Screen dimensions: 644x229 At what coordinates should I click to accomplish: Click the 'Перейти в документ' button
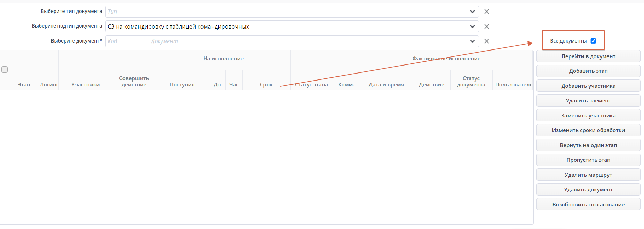(588, 56)
